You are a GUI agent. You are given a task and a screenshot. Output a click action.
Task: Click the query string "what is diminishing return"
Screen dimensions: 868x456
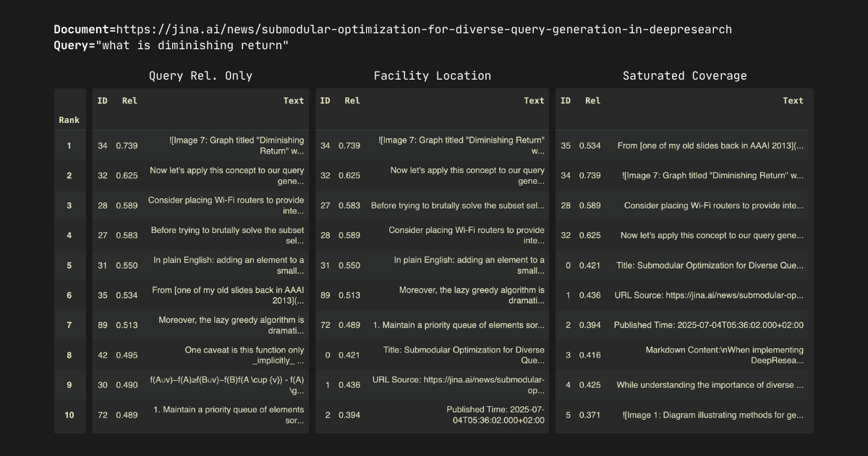192,46
